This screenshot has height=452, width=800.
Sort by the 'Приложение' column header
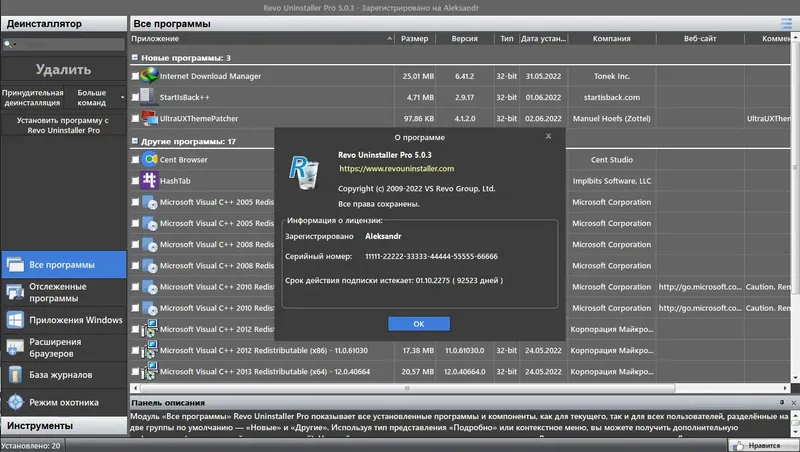(262, 38)
